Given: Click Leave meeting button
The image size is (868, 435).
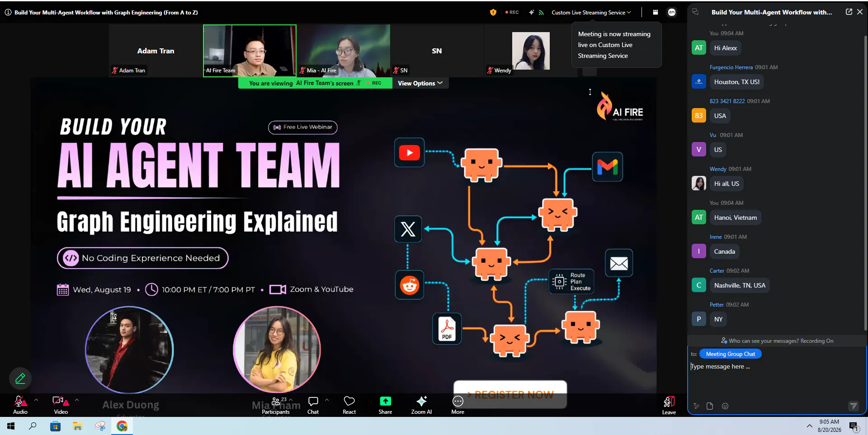Looking at the screenshot, I should [x=669, y=405].
